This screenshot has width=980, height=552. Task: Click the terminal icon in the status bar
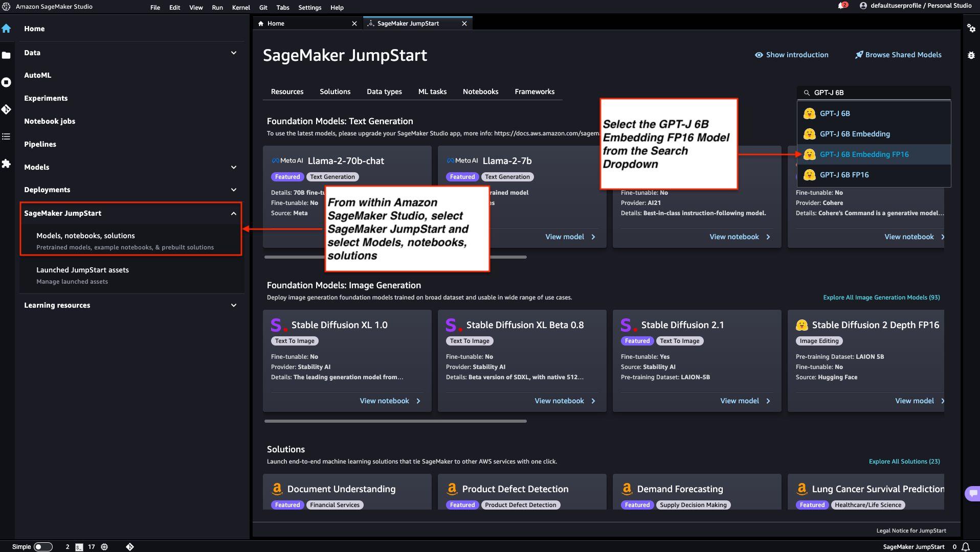click(x=79, y=547)
